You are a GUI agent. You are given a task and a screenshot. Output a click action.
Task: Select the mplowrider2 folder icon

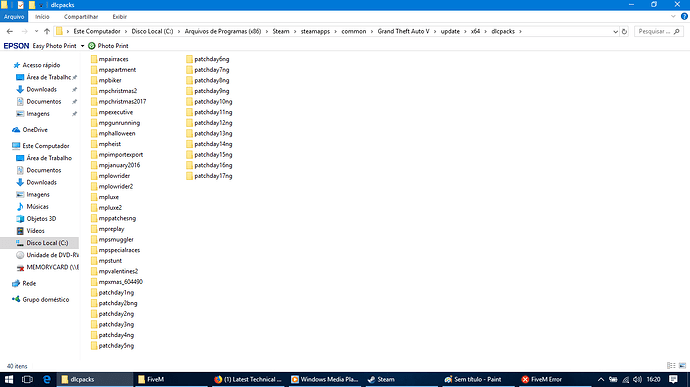[94, 186]
